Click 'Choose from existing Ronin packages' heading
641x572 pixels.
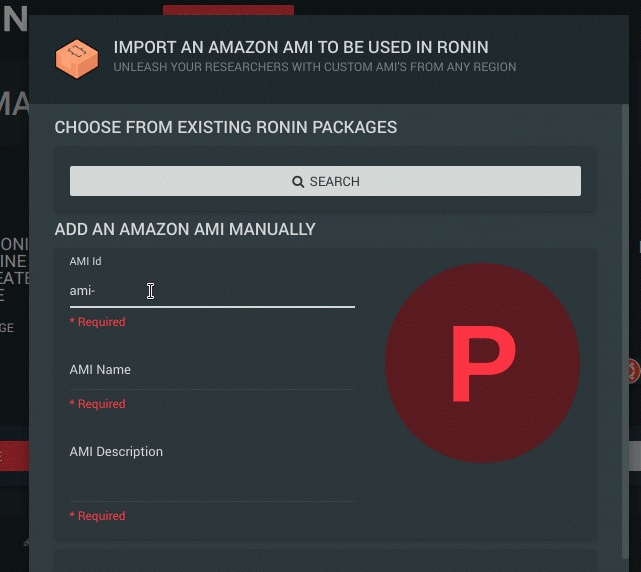tap(226, 127)
